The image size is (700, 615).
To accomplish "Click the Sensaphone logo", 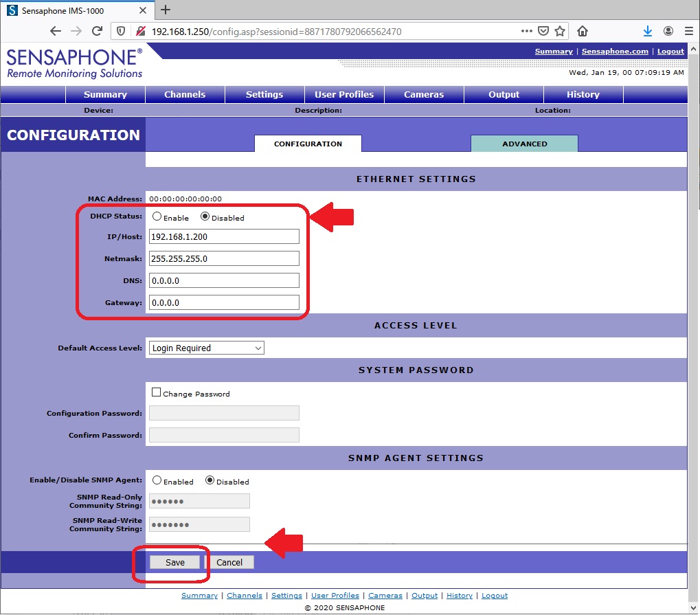I will coord(75,63).
